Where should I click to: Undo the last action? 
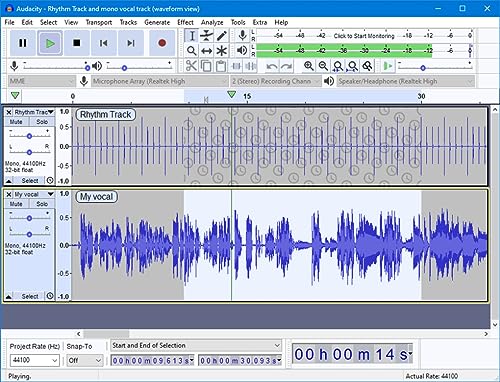tap(272, 66)
